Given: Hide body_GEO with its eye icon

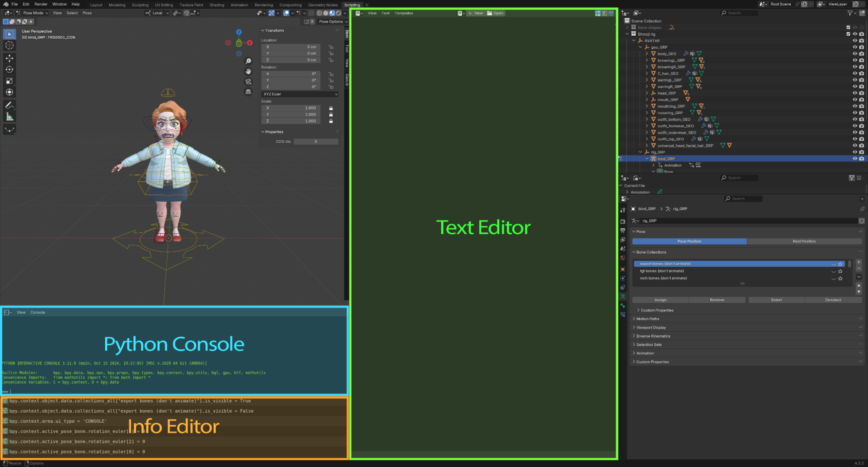Looking at the screenshot, I should pyautogui.click(x=855, y=54).
